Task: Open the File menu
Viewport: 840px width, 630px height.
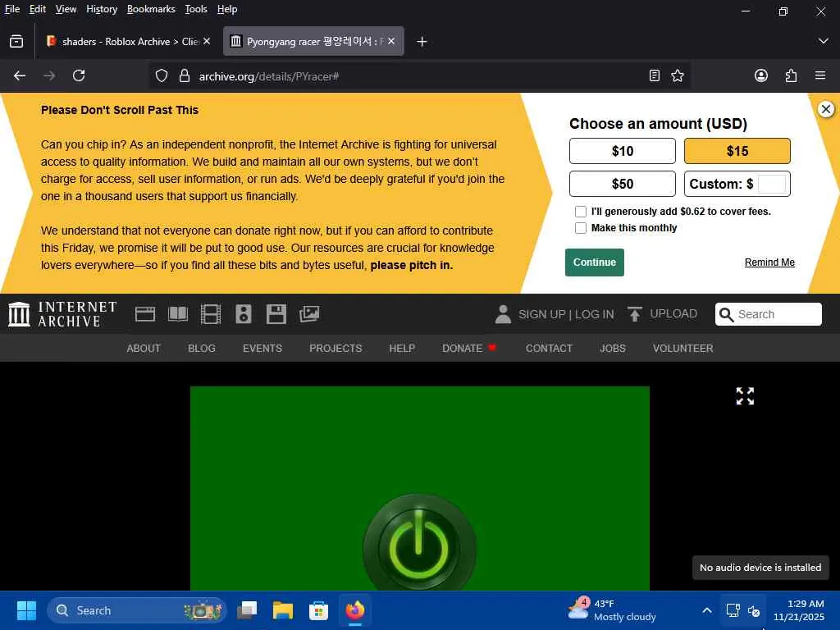Action: pyautogui.click(x=11, y=9)
